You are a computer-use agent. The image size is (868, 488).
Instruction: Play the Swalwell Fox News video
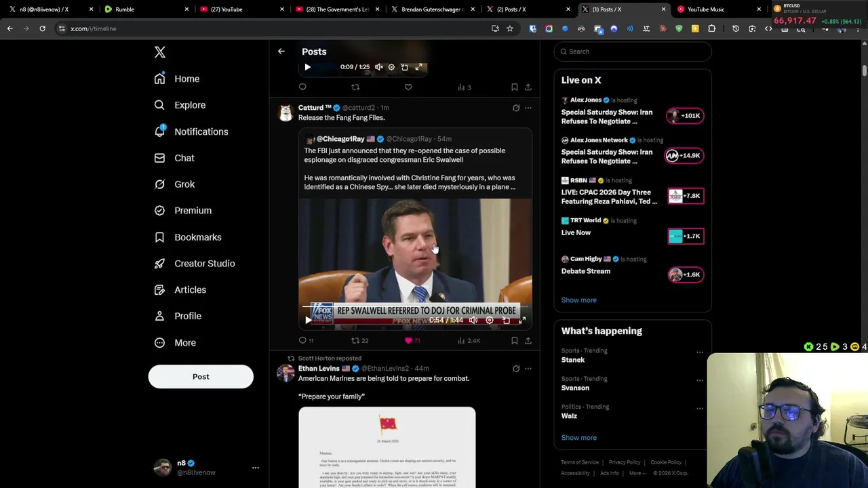pyautogui.click(x=309, y=320)
